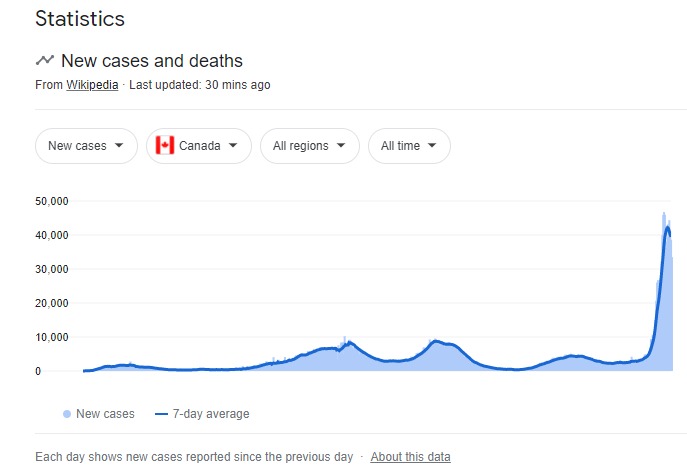Click the arrow in the All regions pill
This screenshot has width=687, height=471.
point(341,145)
